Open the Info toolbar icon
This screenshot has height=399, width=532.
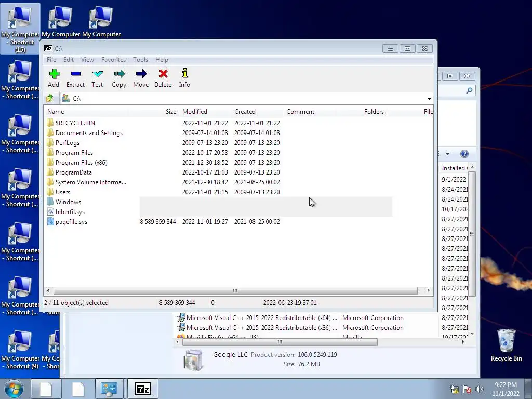184,78
